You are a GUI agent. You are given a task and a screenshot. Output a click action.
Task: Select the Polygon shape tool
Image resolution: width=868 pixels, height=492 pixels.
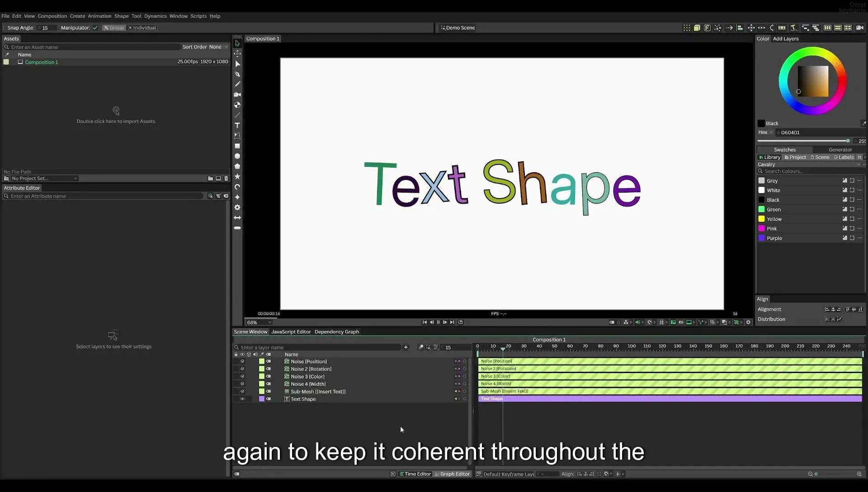coord(237,166)
